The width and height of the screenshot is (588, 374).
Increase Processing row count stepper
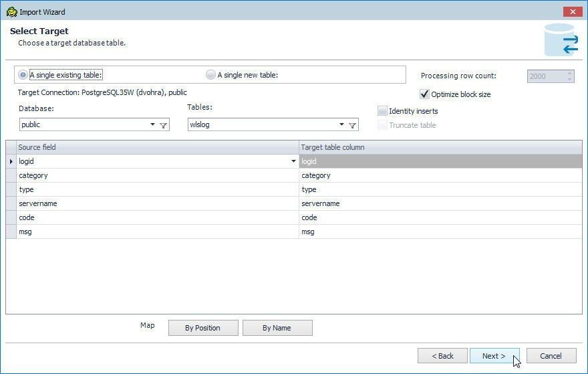pos(569,74)
